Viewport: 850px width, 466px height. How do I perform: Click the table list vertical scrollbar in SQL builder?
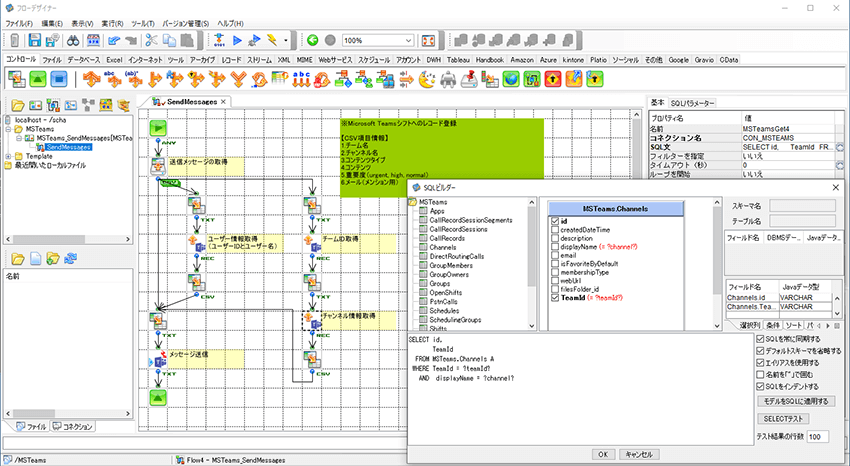click(531, 264)
